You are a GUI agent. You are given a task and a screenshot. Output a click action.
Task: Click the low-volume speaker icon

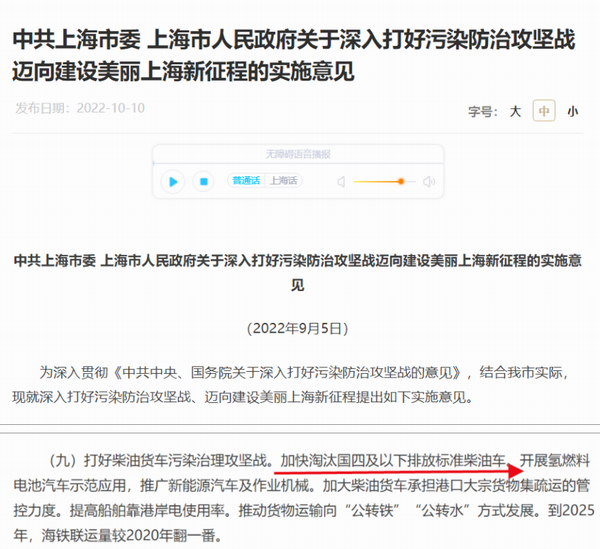pos(341,182)
